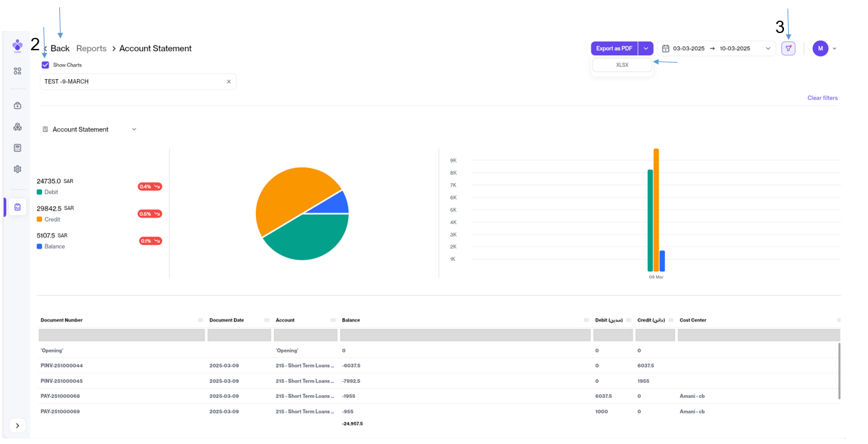Open the medical kit sidebar icon

pos(18,106)
